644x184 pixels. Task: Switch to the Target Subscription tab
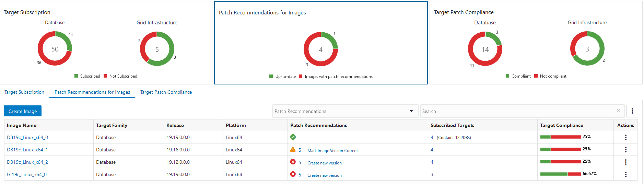coord(24,92)
